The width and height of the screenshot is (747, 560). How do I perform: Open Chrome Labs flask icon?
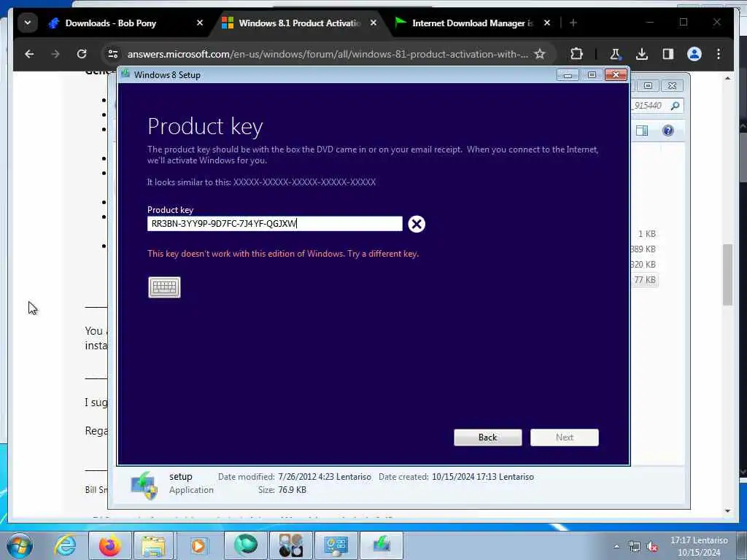[x=615, y=54]
